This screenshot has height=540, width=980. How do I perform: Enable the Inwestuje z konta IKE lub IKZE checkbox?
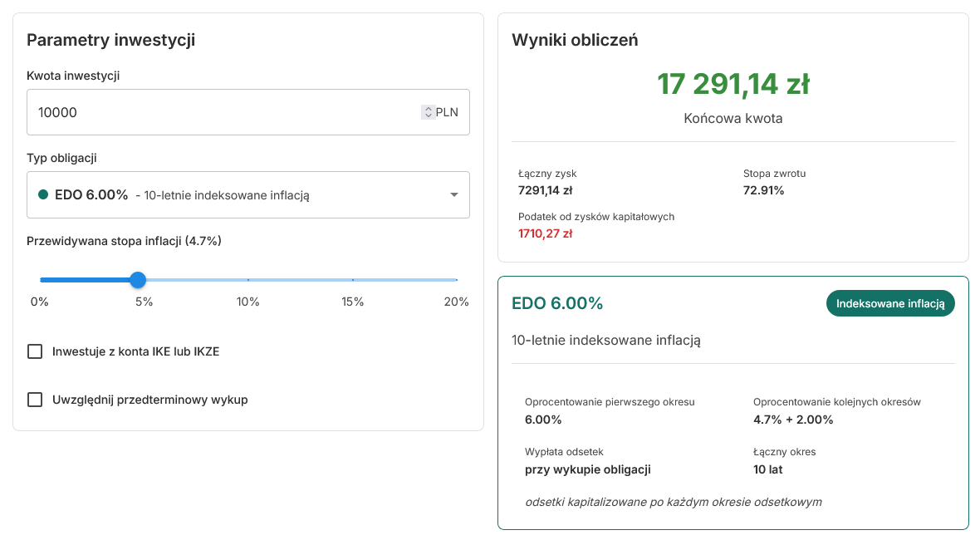click(x=35, y=351)
